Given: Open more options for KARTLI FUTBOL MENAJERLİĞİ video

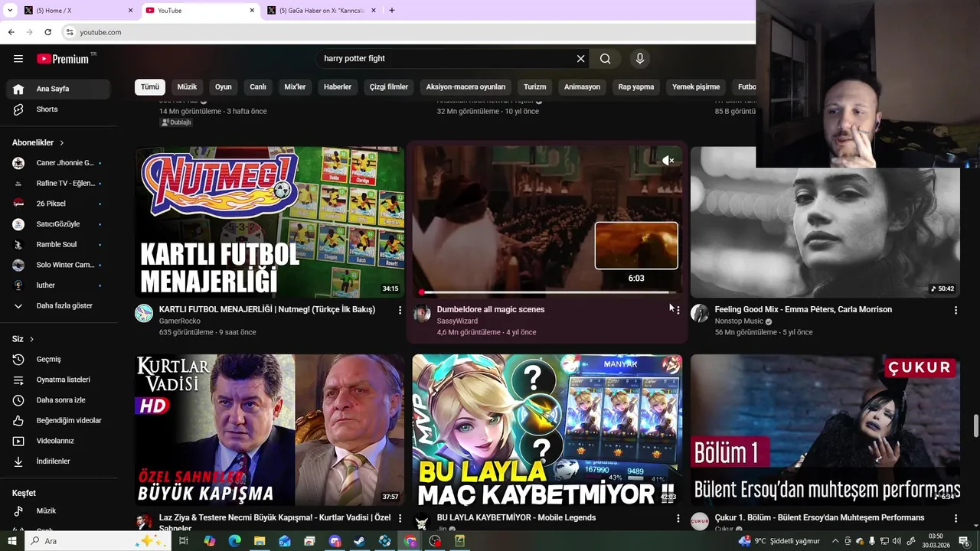Looking at the screenshot, I should (400, 310).
